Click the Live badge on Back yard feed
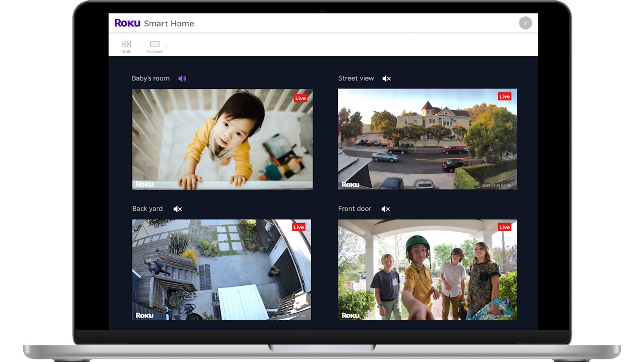This screenshot has height=362, width=644. pos(299,227)
